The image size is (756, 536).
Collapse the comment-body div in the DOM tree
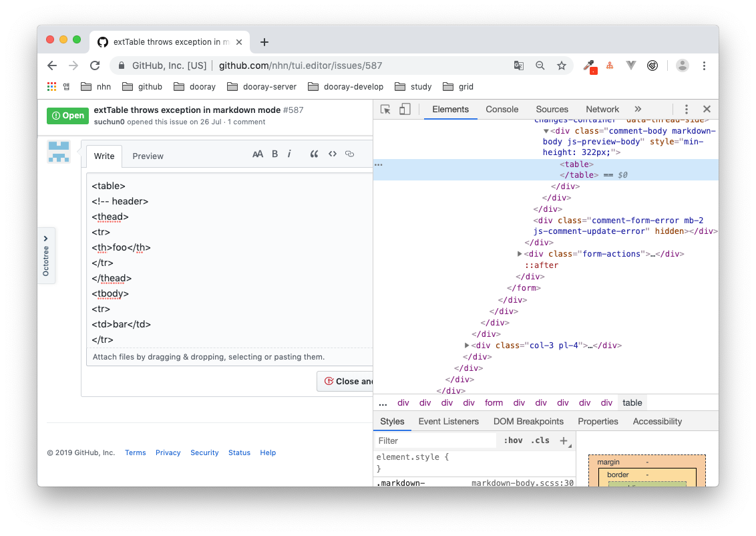point(546,130)
